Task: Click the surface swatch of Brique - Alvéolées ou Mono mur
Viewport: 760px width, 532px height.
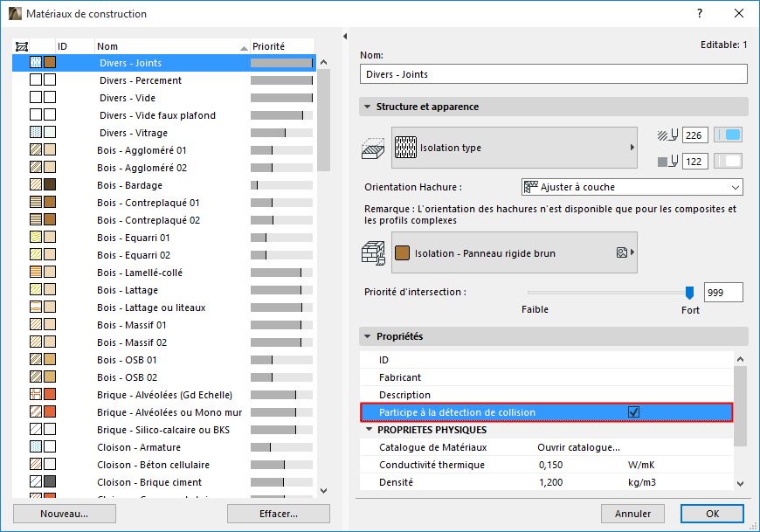Action: tap(50, 411)
